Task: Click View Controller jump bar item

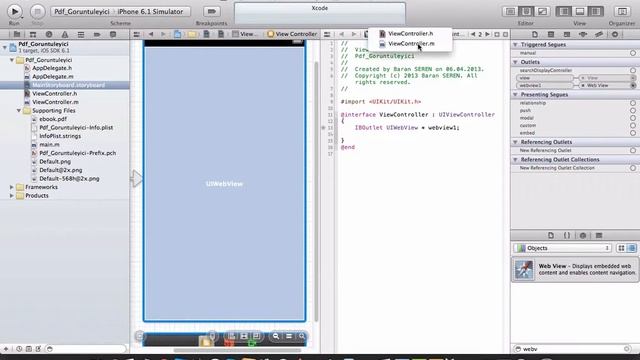Action: (x=292, y=34)
